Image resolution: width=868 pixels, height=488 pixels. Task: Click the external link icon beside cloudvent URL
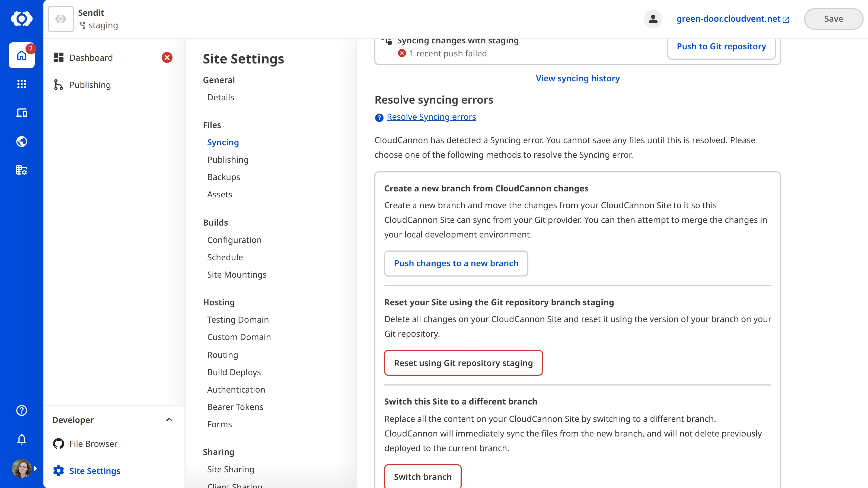(786, 20)
